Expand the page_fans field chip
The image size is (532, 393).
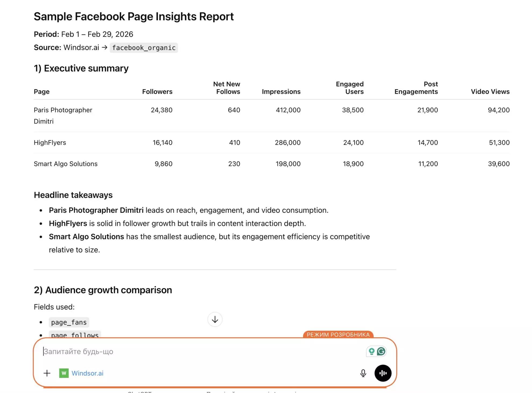click(69, 322)
